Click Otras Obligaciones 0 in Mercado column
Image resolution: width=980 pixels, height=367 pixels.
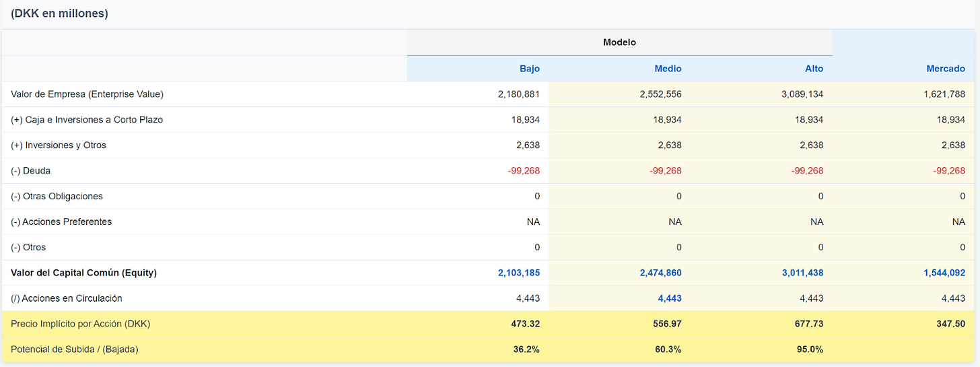point(963,197)
